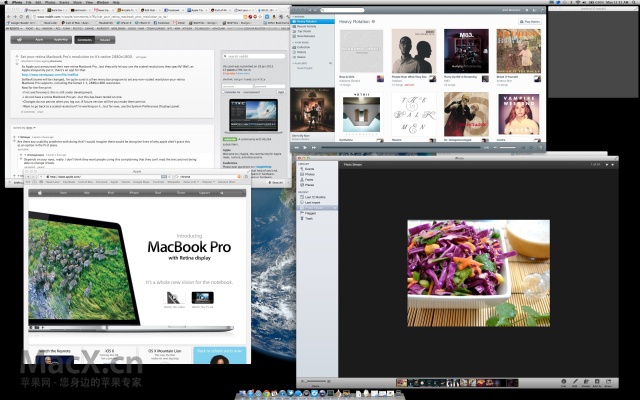Click the Chrome home icon
The image size is (640, 400).
click(x=28, y=17)
